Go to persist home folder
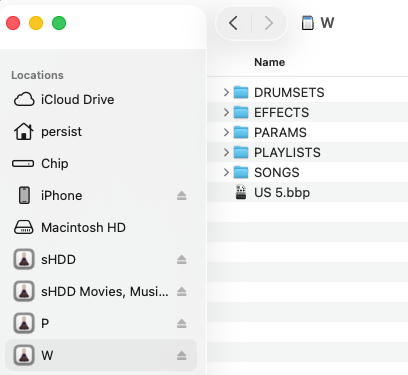 tap(101, 132)
